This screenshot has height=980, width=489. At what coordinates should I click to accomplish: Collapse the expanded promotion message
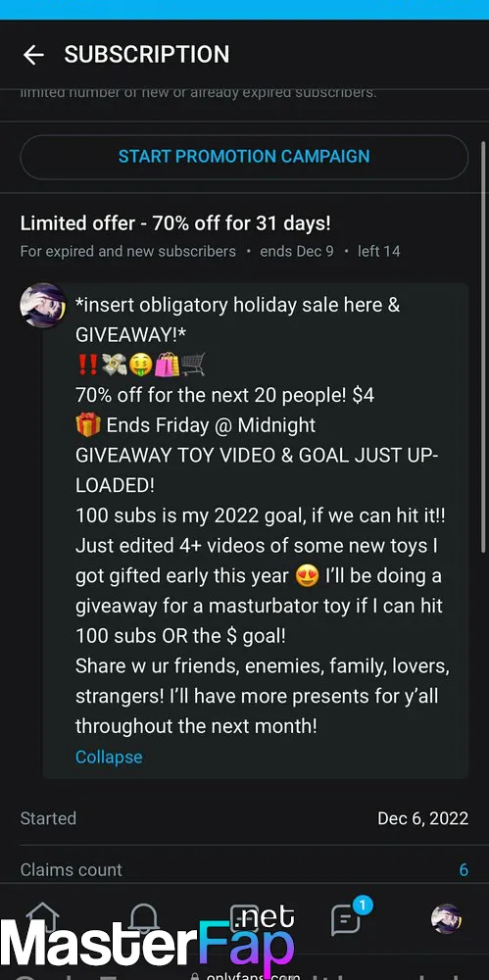[109, 757]
